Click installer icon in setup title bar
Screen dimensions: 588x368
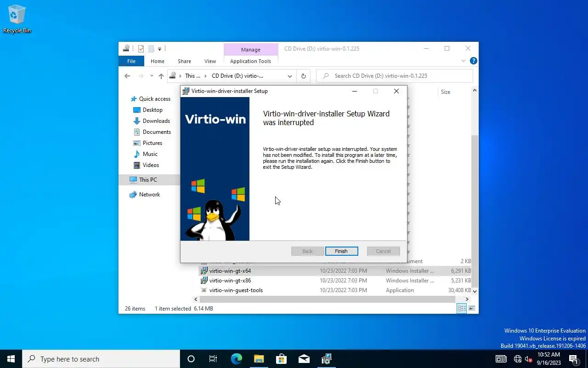186,91
